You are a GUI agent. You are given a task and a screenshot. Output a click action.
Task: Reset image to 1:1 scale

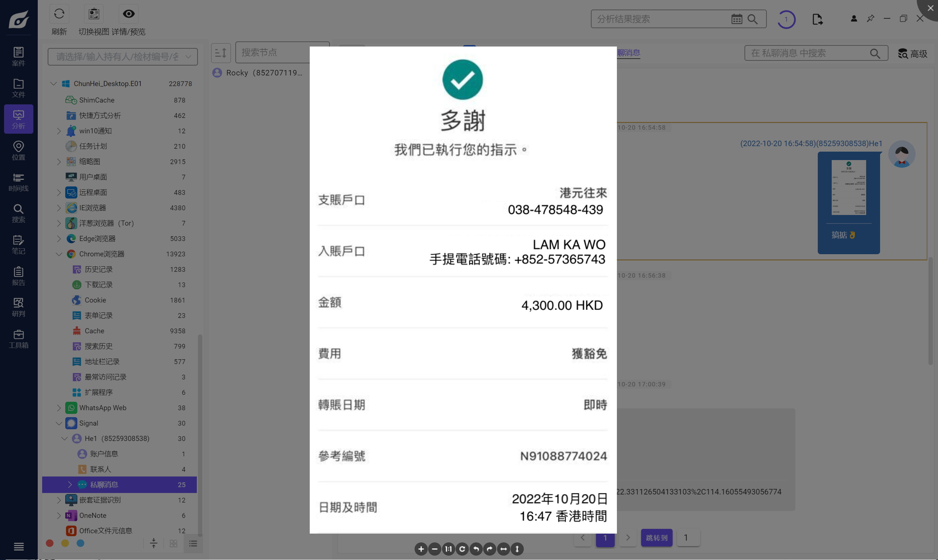[448, 549]
